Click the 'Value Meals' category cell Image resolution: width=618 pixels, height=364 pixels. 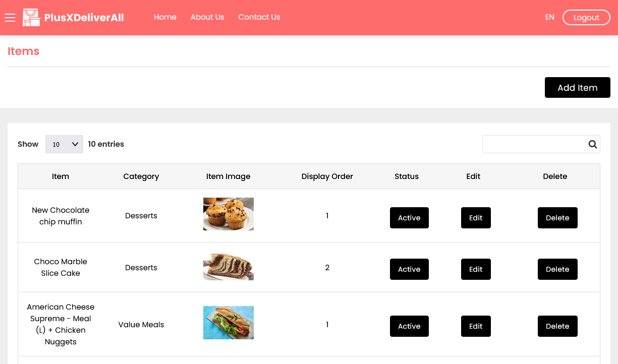(141, 325)
